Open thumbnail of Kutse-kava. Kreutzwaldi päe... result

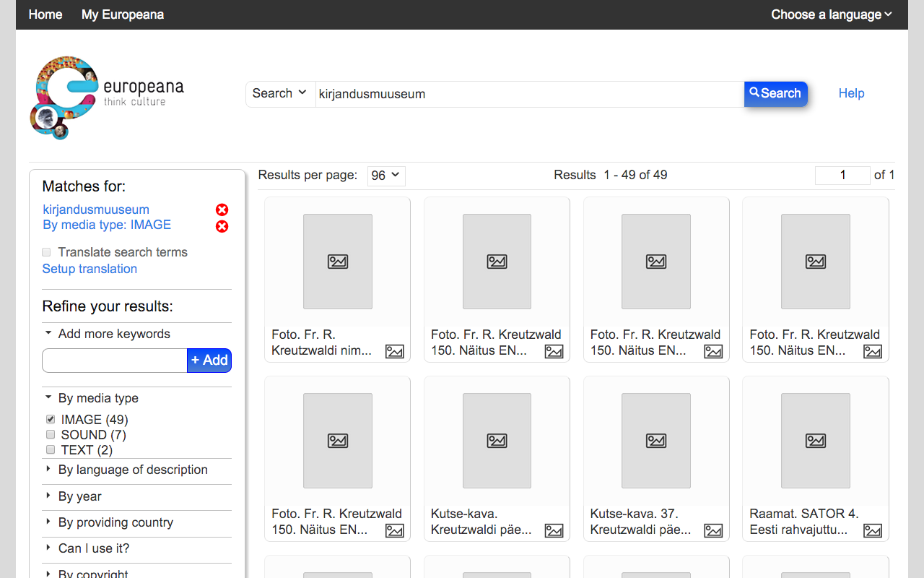point(497,441)
